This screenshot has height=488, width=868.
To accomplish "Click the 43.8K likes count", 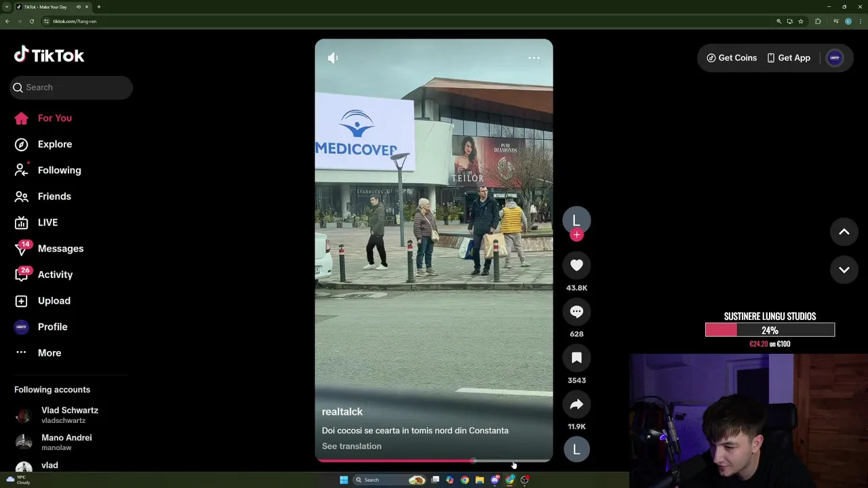I will pyautogui.click(x=576, y=288).
